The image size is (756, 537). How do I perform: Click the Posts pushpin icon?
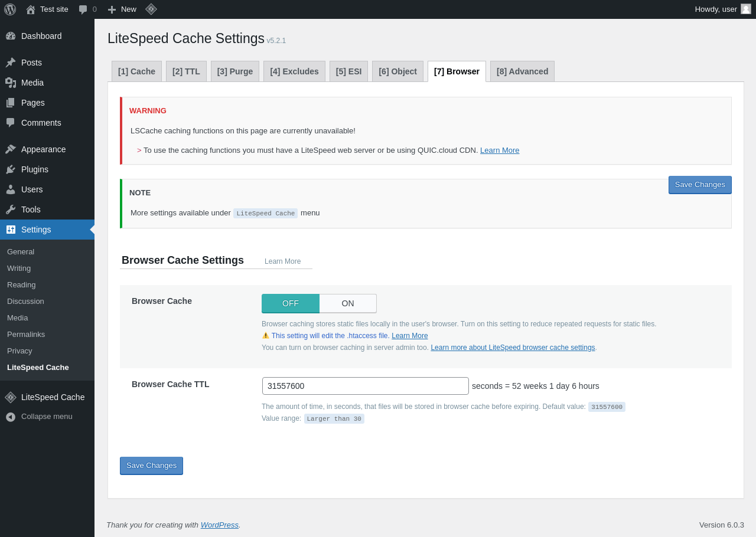11,63
